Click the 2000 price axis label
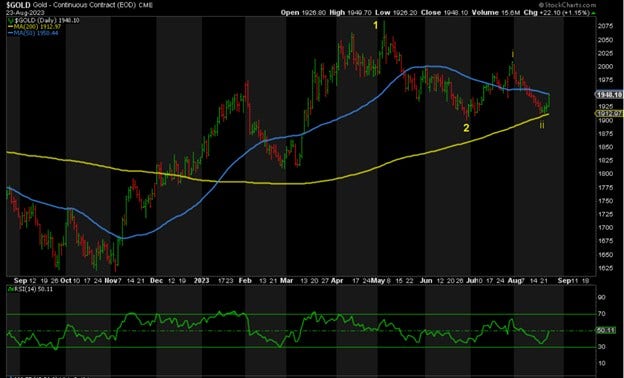 (605, 66)
